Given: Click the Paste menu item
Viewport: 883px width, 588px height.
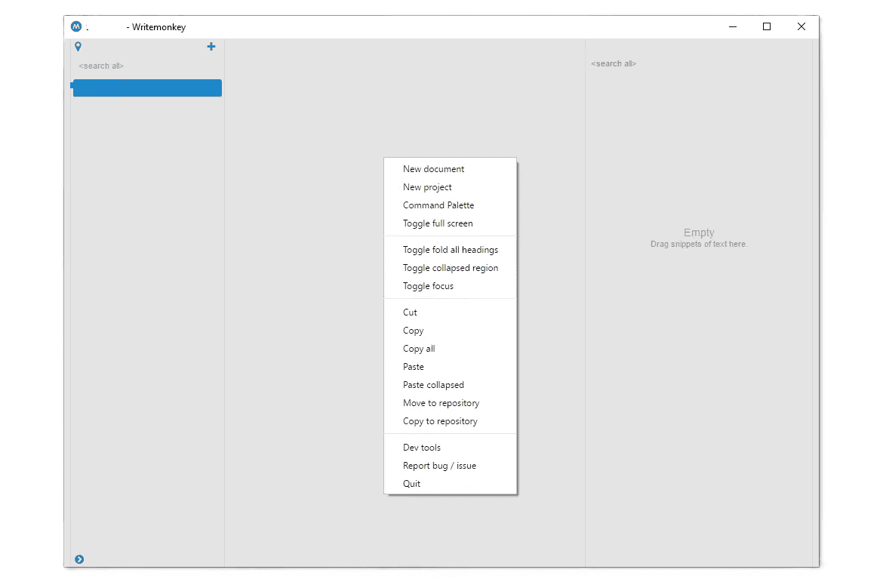Looking at the screenshot, I should [450, 366].
